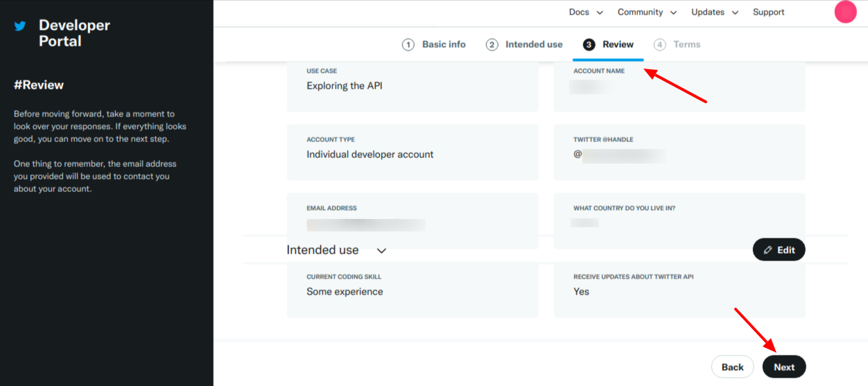Click the Developer Portal title

74,33
